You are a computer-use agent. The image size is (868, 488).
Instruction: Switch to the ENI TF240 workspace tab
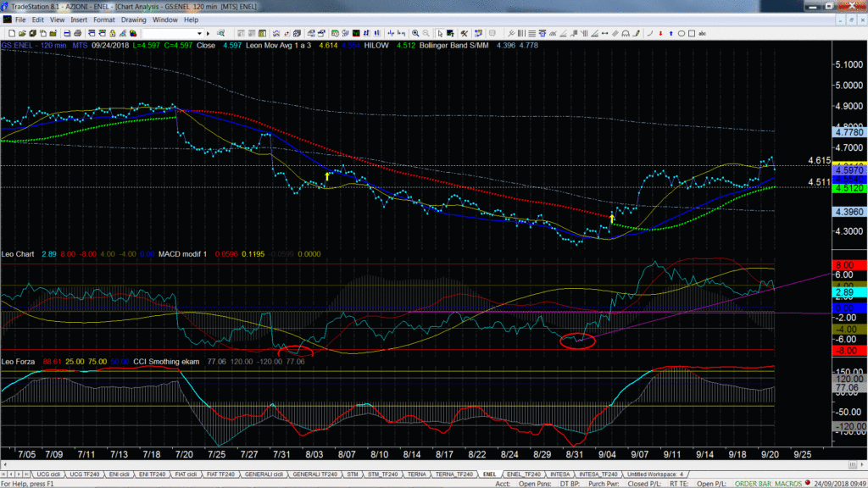(x=153, y=474)
